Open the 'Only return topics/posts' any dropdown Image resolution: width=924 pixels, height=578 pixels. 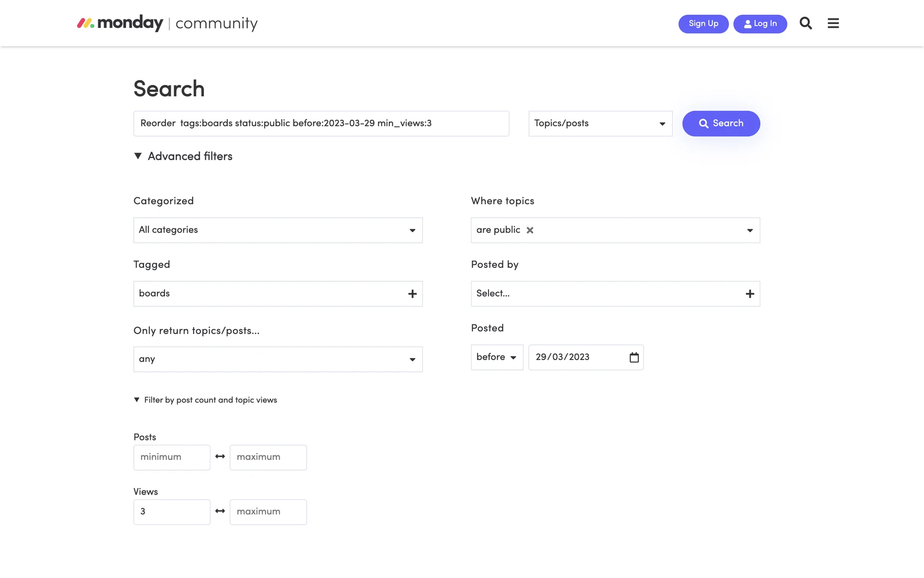278,359
